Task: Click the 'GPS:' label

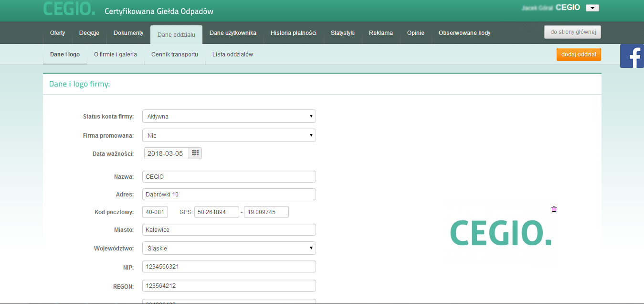Action: click(186, 212)
